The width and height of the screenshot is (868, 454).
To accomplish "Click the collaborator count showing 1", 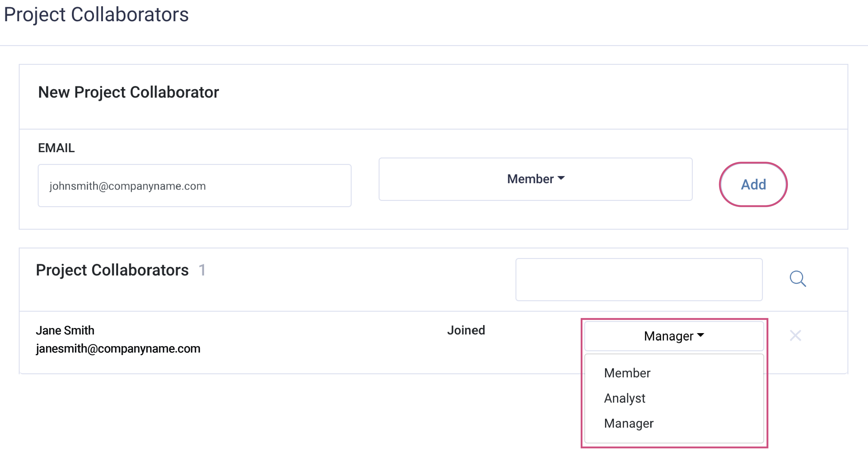I will pos(202,270).
